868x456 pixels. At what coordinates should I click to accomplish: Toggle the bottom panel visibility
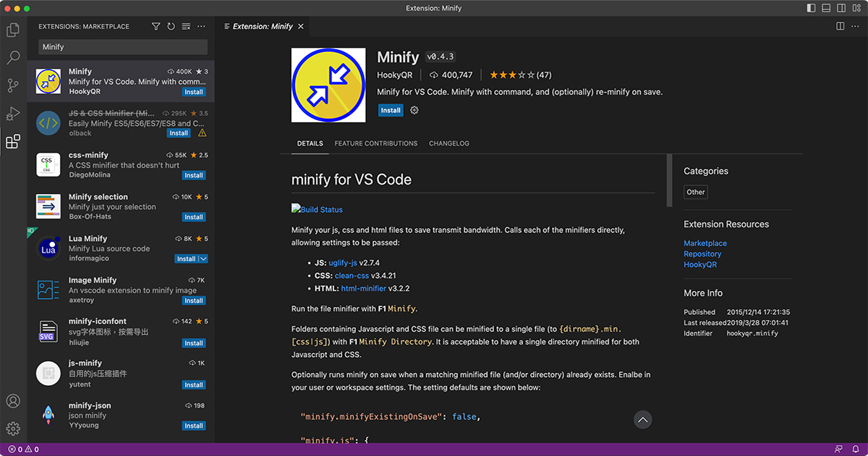(825, 9)
